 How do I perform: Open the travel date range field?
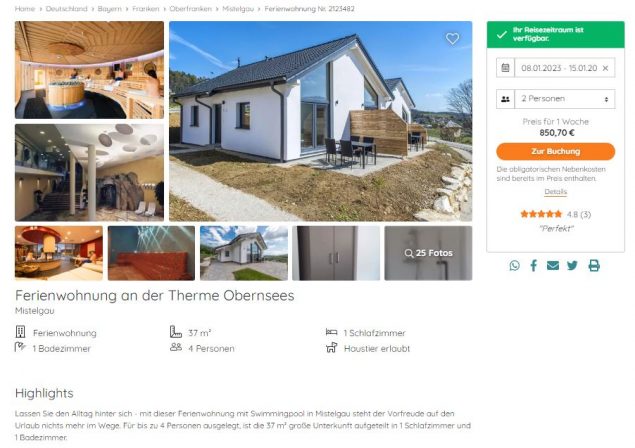[x=559, y=68]
